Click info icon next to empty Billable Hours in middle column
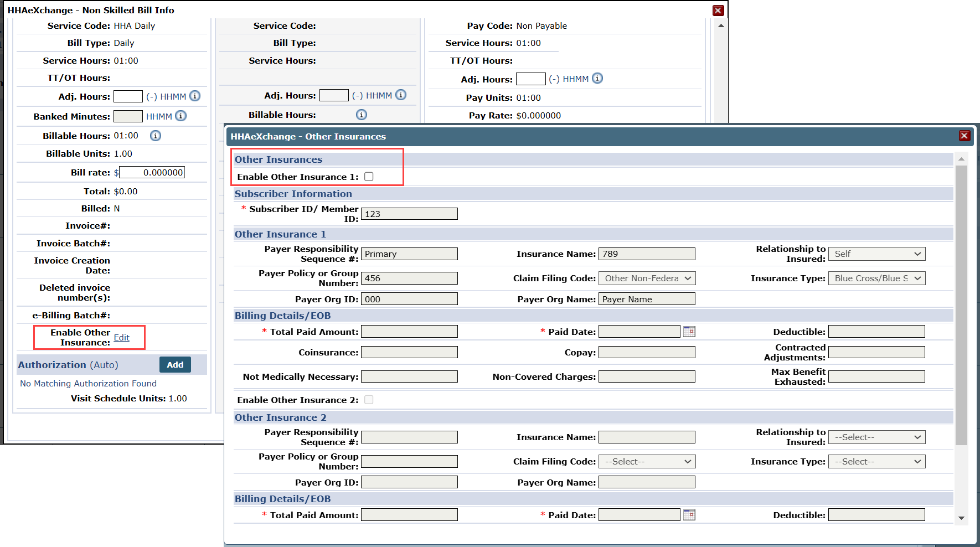Screen dimensions: 980x547 pos(362,115)
